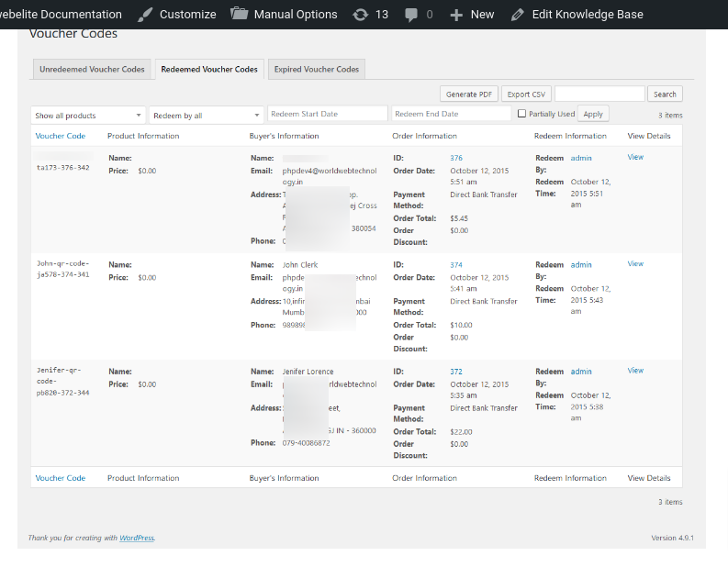The width and height of the screenshot is (728, 567).
Task: Click the Customize paintbrush icon
Action: tap(144, 15)
